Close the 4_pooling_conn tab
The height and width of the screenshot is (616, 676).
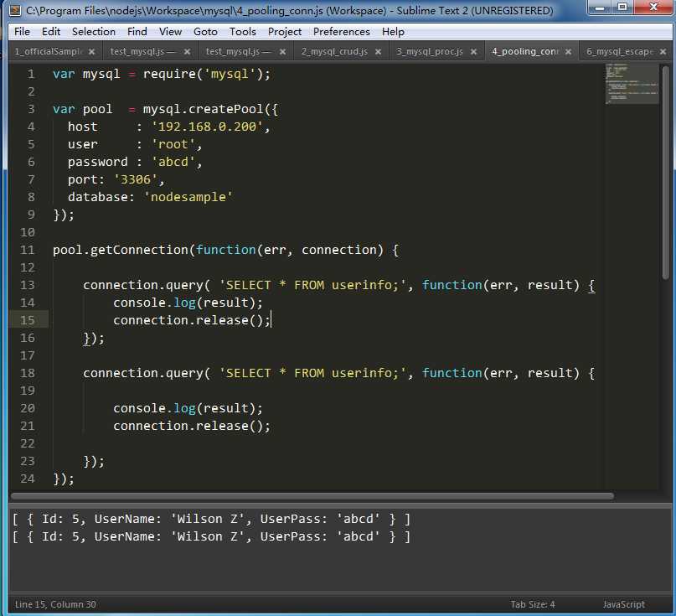(x=569, y=52)
